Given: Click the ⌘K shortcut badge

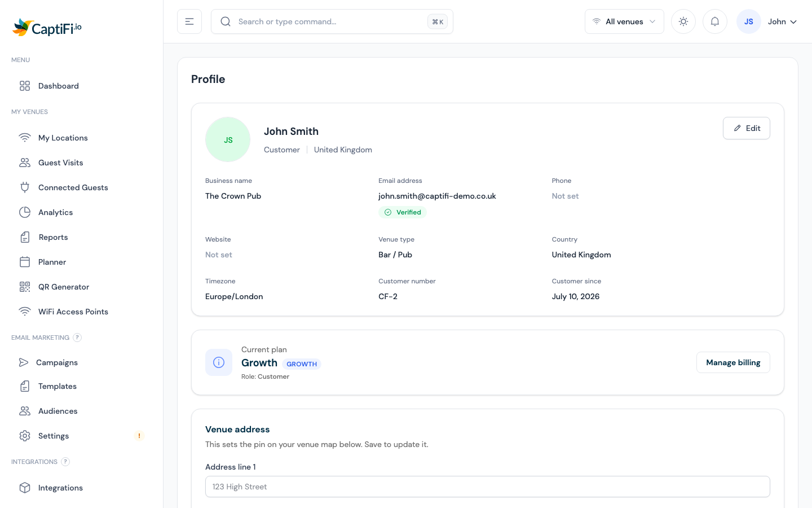Looking at the screenshot, I should 438,21.
